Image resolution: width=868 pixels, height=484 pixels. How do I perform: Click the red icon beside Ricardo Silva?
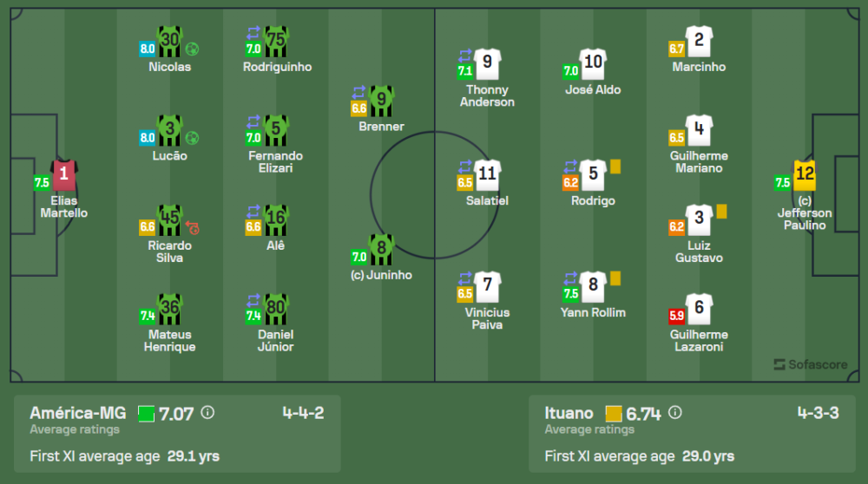click(192, 227)
